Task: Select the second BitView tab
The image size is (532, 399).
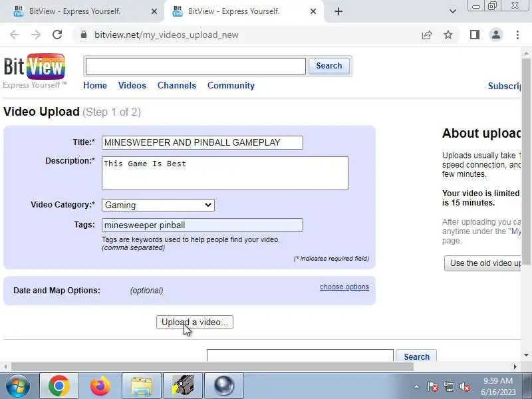Action: pyautogui.click(x=244, y=11)
